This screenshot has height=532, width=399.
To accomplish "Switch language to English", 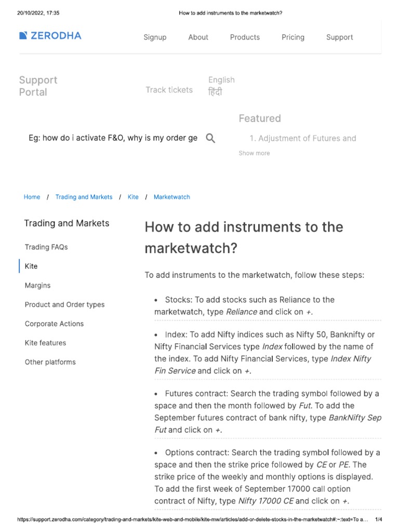I will [x=221, y=80].
